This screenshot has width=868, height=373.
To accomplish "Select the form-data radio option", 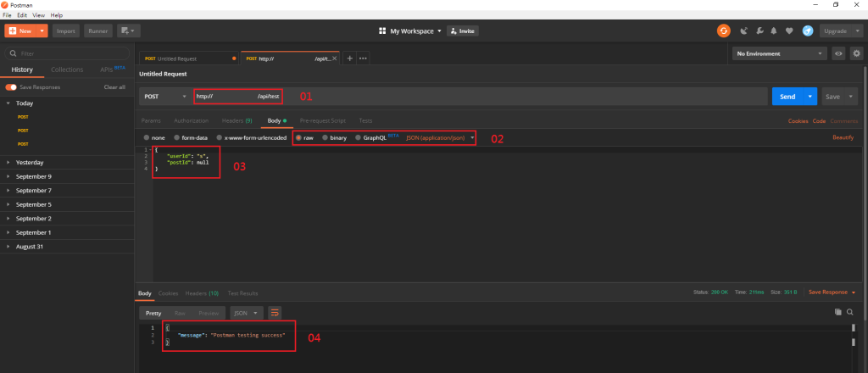I will click(x=176, y=137).
